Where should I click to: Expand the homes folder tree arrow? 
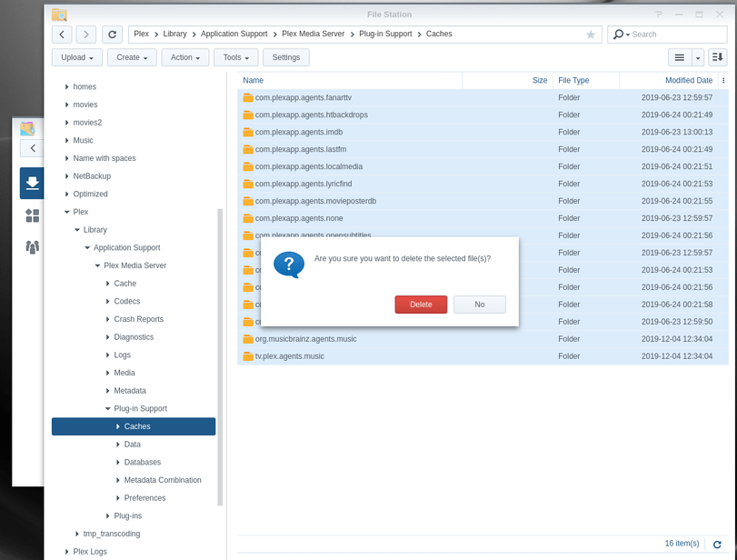coord(66,87)
